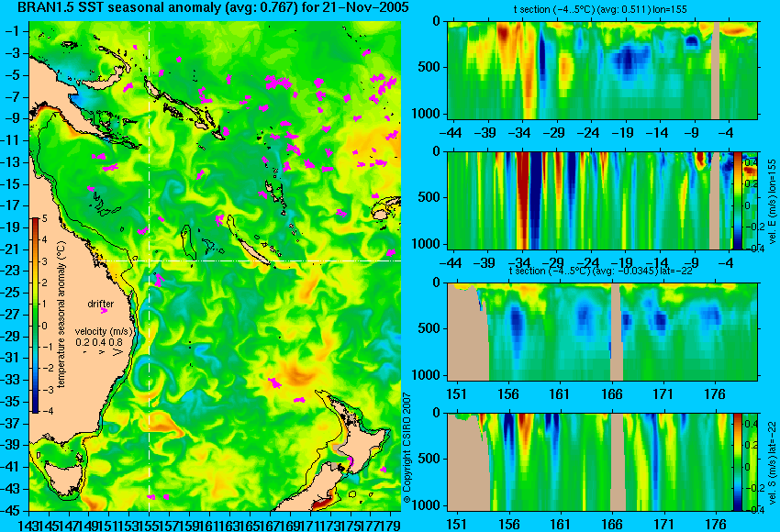This screenshot has height=532, width=780.
Task: Click the '-0.2' tick on vel. S color bar
Action: (752, 488)
